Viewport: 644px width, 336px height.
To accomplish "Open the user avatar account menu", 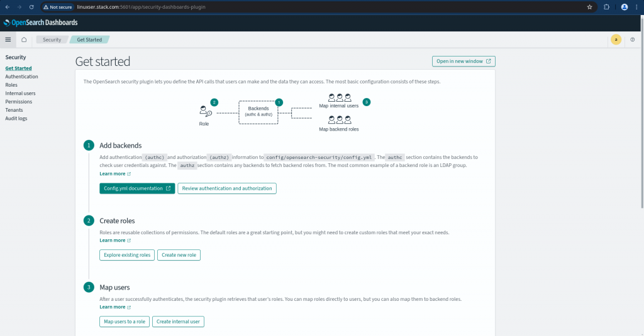I will point(616,40).
